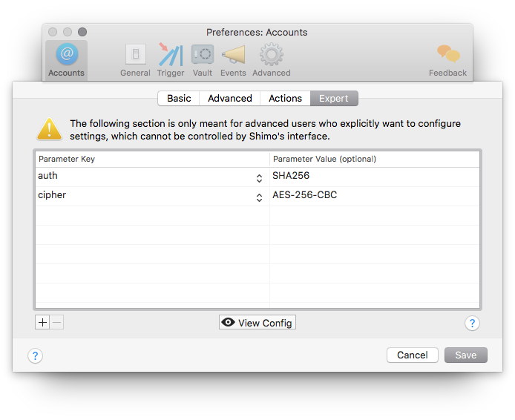Open the Vault preferences pane
The height and width of the screenshot is (420, 515).
203,59
